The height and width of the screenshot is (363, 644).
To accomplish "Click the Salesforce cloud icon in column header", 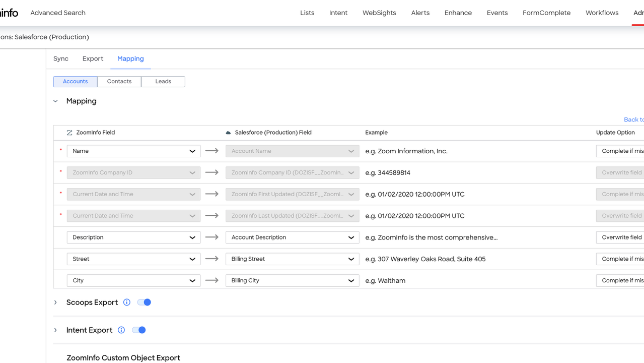I will click(x=228, y=133).
